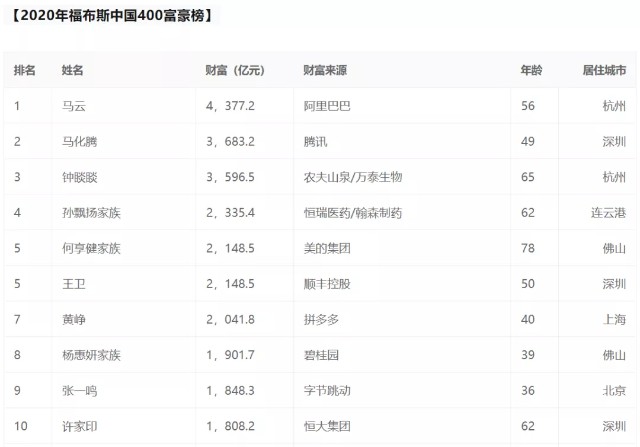This screenshot has width=640, height=447.
Task: Click the 居住城市 column header
Action: click(604, 70)
